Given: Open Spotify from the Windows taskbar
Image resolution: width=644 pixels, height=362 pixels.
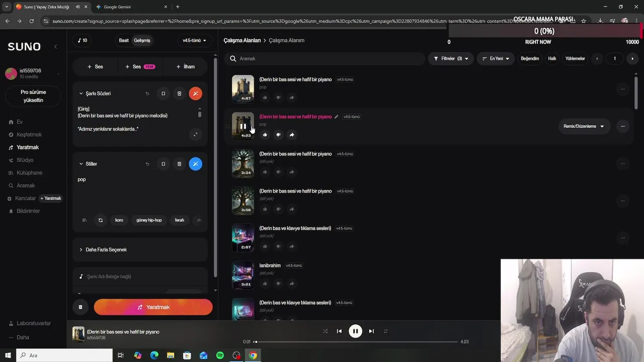Looking at the screenshot, I should pyautogui.click(x=220, y=355).
